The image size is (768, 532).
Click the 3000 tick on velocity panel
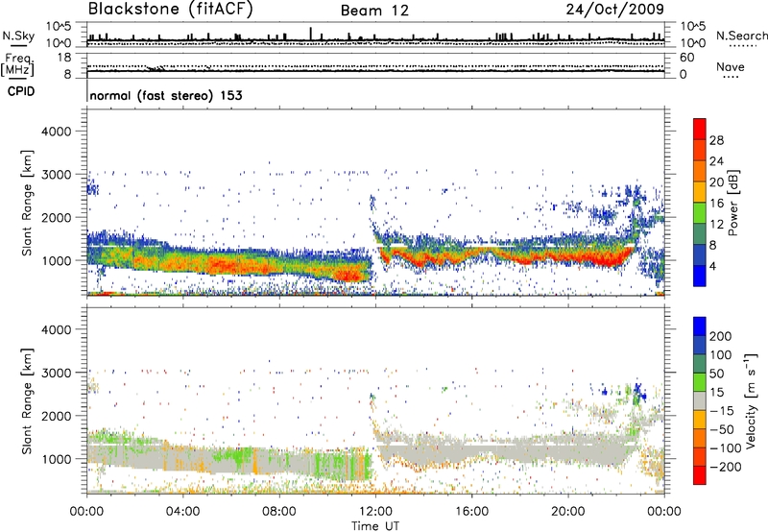point(56,373)
